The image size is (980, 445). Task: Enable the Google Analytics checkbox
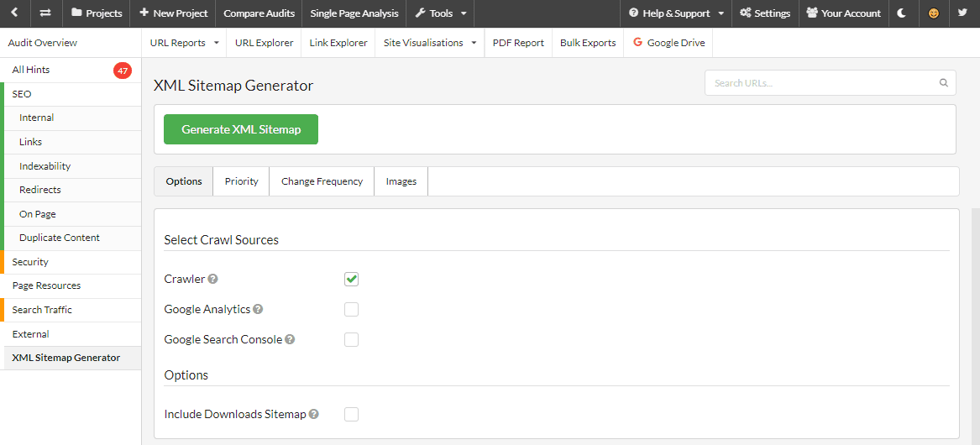click(x=351, y=309)
